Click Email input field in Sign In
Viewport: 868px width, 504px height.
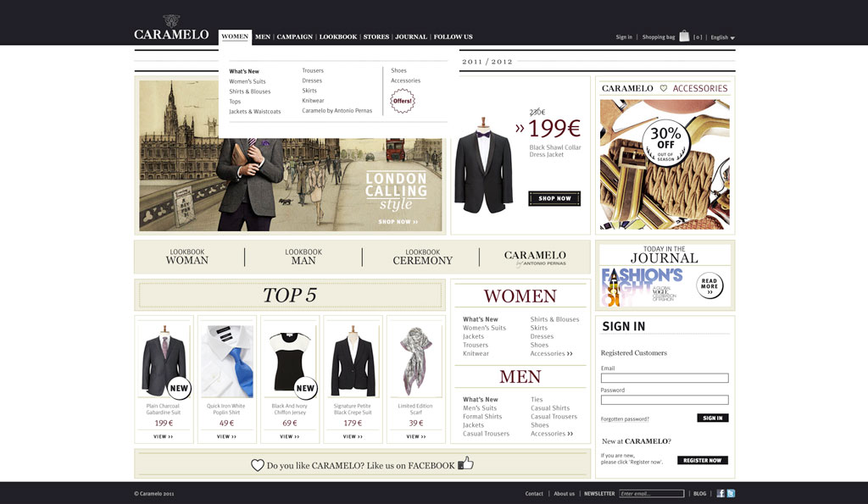tap(665, 378)
